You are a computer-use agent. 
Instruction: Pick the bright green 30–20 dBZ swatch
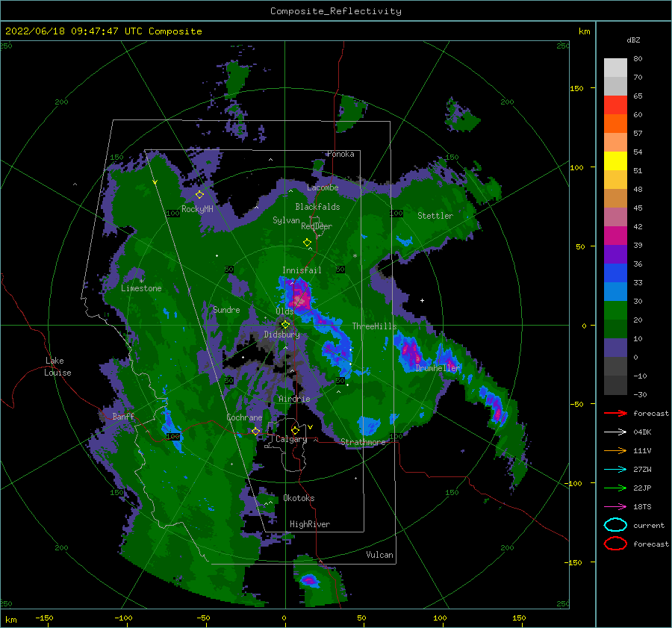tap(615, 310)
